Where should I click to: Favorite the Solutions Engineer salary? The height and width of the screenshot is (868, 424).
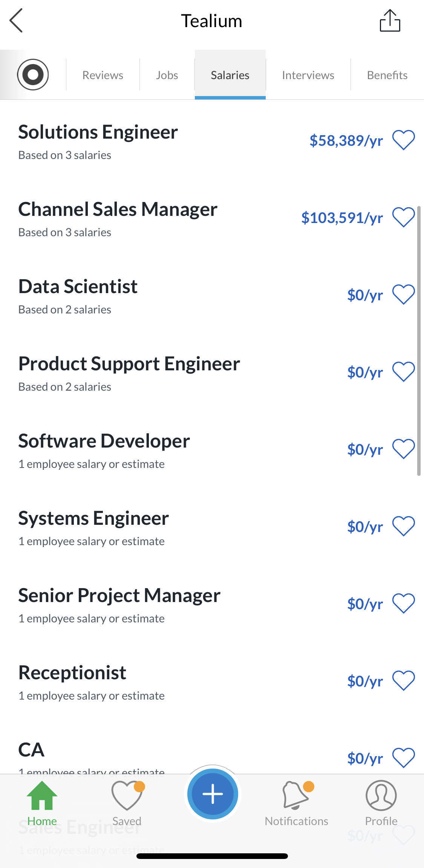coord(404,140)
